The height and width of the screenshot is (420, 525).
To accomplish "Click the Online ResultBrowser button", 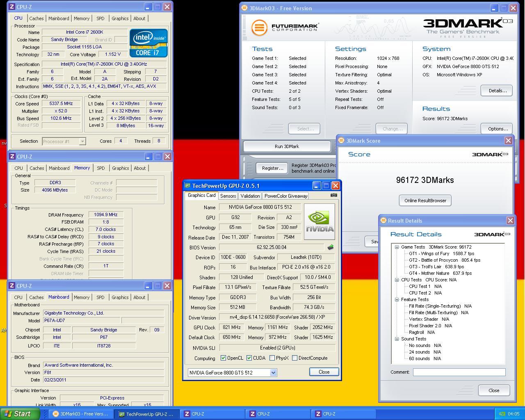I will pyautogui.click(x=425, y=201).
